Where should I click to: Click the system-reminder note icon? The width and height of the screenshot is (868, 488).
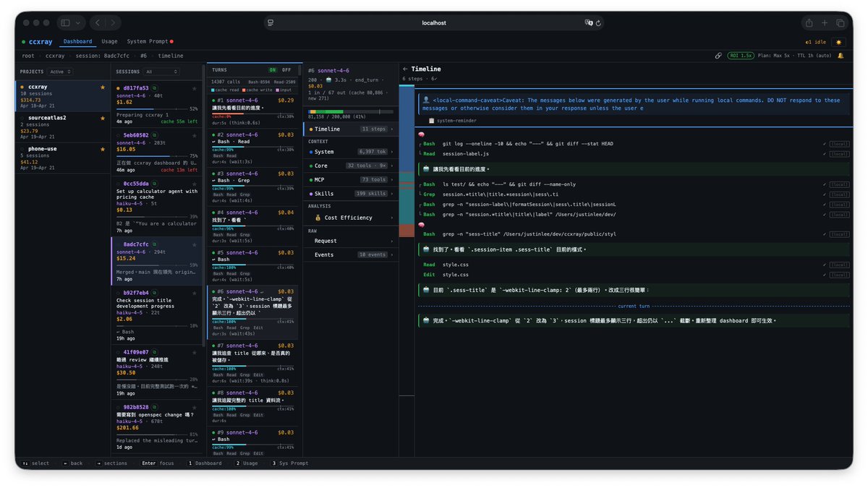[431, 121]
